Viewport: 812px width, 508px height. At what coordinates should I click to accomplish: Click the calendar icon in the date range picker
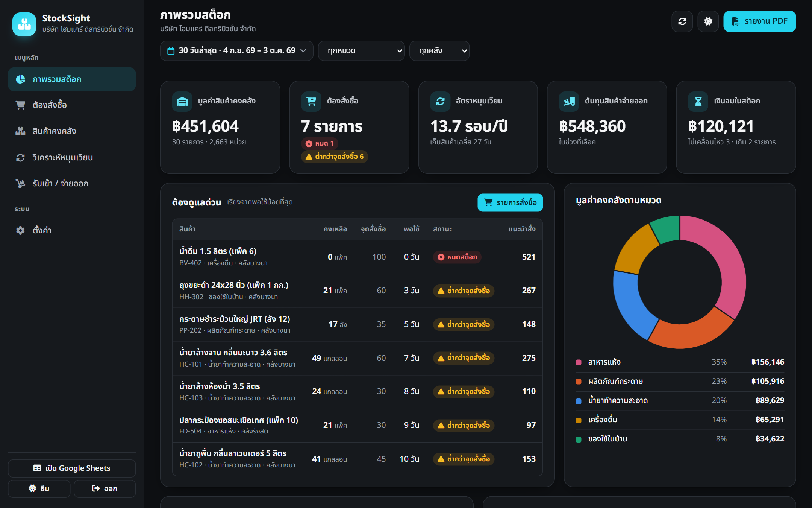(x=171, y=51)
